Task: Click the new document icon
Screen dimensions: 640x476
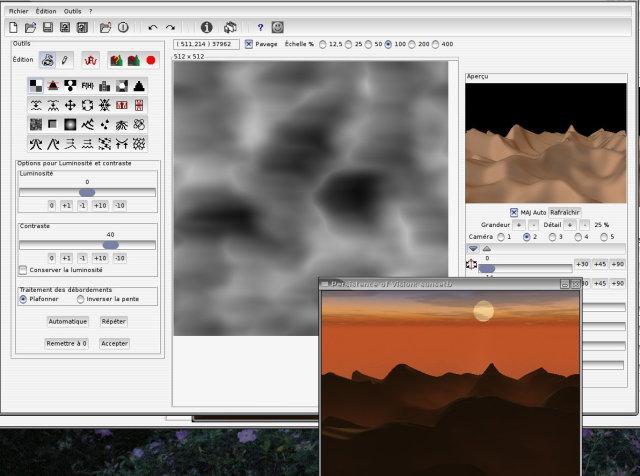Action: click(13, 27)
